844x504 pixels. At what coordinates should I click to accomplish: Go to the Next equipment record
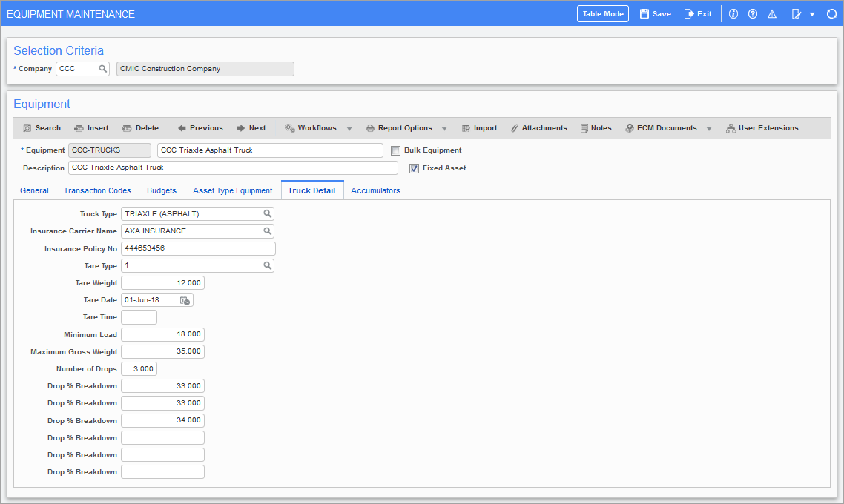[251, 128]
